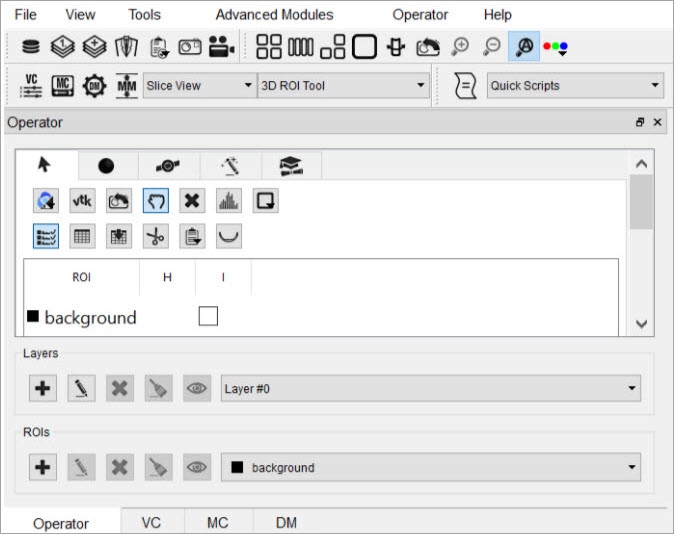
Task: Click the scissors cut icon
Action: point(155,236)
